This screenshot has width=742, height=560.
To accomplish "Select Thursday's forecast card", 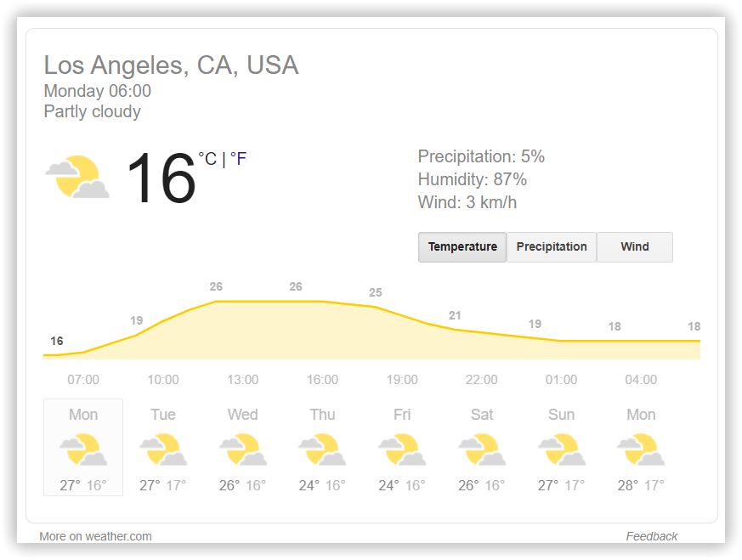I will (322, 449).
